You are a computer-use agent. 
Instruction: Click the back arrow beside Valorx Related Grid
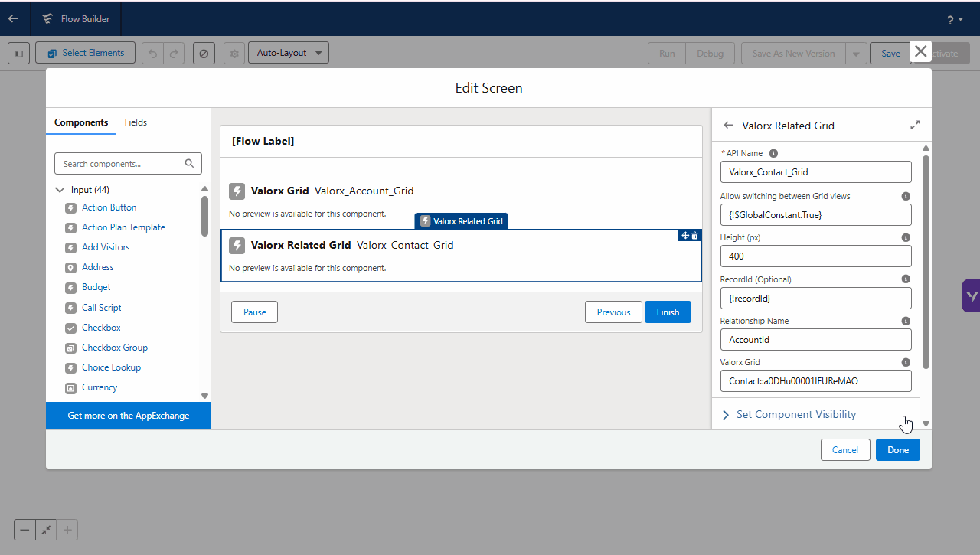tap(728, 126)
